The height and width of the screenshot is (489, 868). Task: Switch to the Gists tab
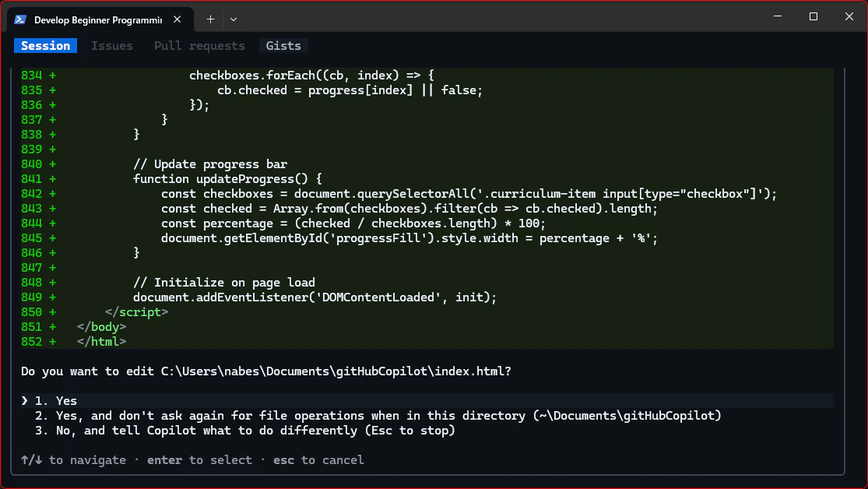tap(283, 45)
